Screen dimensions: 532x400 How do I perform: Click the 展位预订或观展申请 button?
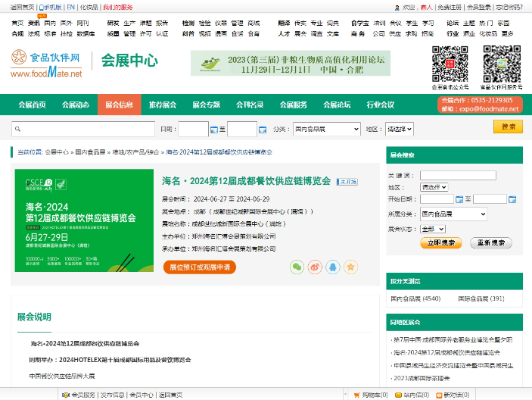click(x=200, y=267)
